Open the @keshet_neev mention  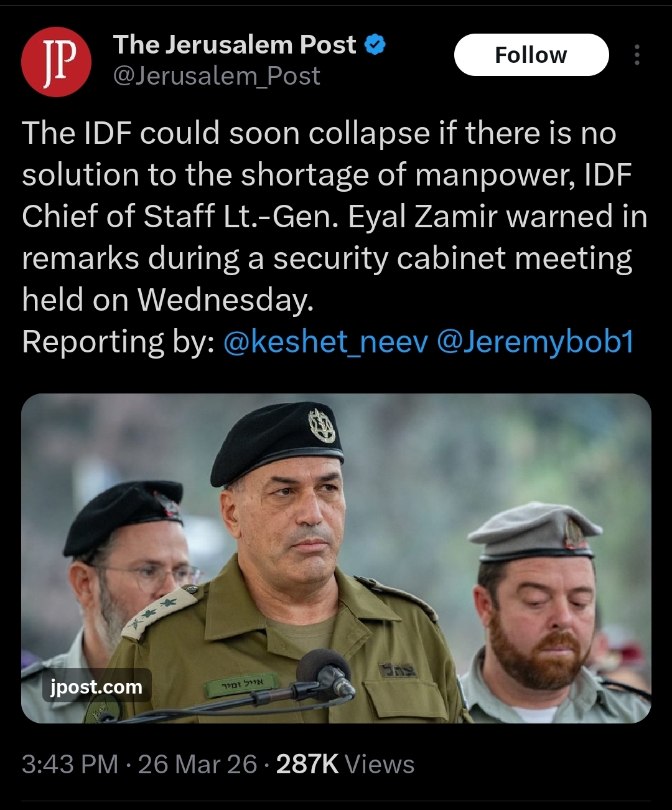(x=325, y=341)
